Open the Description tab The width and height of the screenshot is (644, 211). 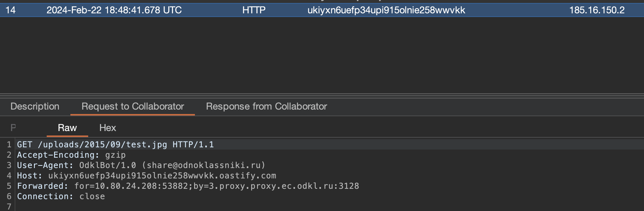35,107
